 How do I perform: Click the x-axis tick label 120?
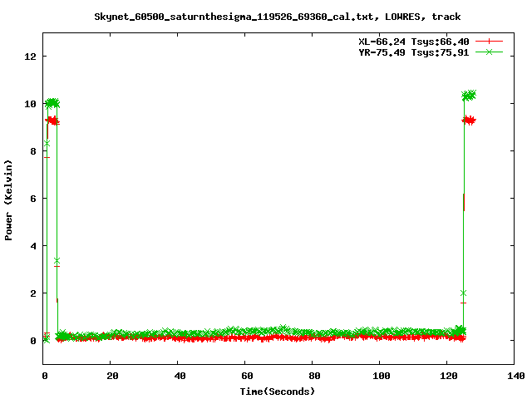tap(449, 376)
